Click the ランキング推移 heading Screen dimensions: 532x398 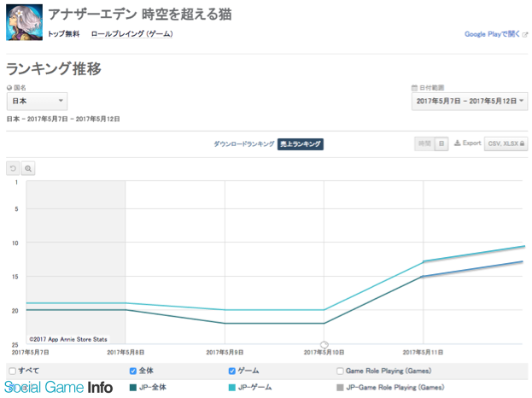(54, 68)
